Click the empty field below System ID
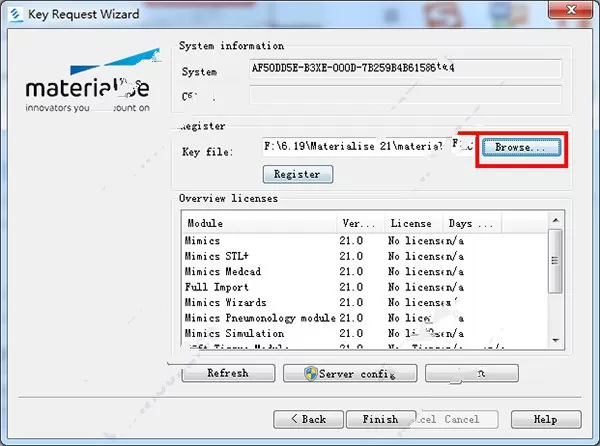Image resolution: width=600 pixels, height=446 pixels. point(405,95)
